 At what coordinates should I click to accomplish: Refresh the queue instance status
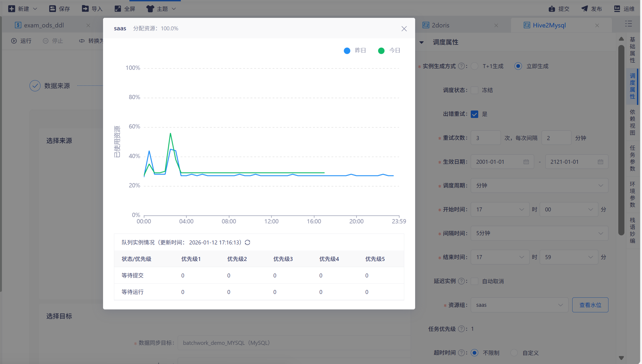point(247,243)
